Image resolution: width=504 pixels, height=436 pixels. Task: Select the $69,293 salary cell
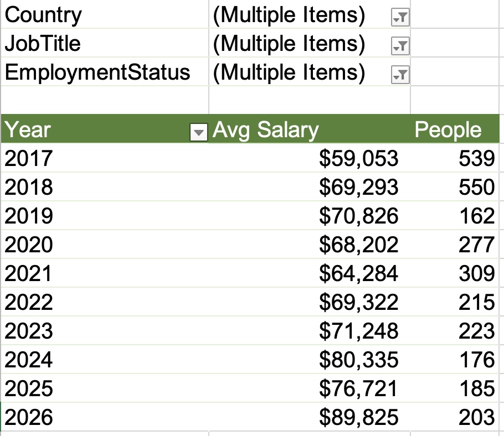point(358,187)
